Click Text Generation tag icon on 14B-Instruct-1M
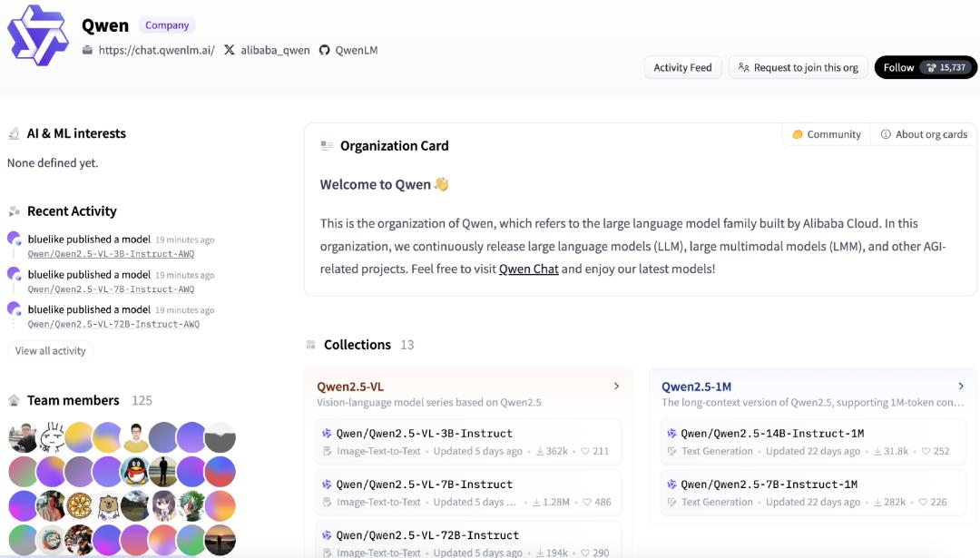The height and width of the screenshot is (558, 980). pos(671,451)
